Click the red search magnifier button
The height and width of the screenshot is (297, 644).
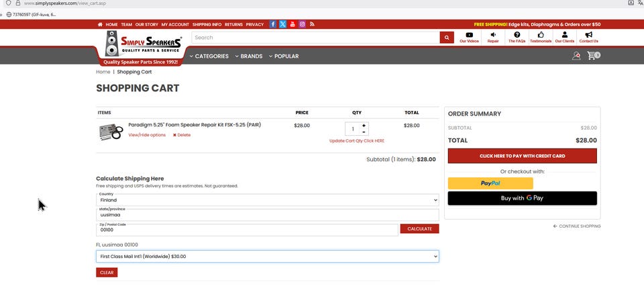[x=447, y=38]
